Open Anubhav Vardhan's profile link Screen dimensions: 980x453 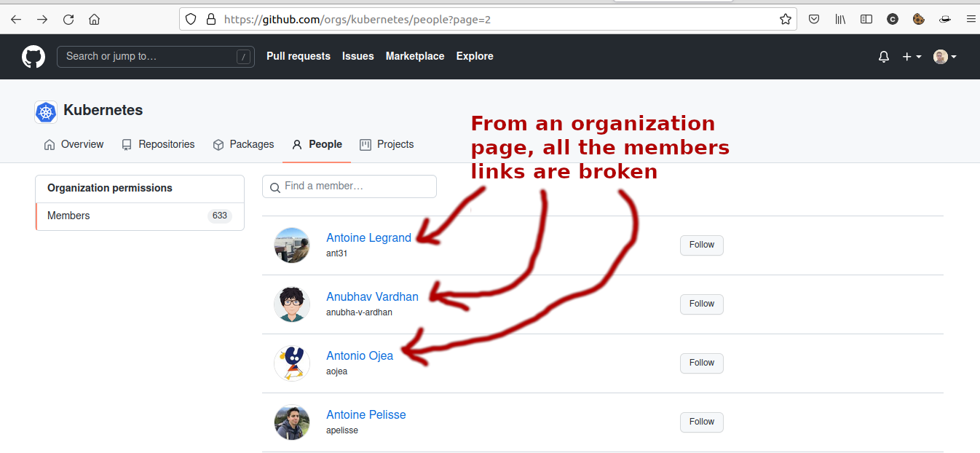coord(372,296)
